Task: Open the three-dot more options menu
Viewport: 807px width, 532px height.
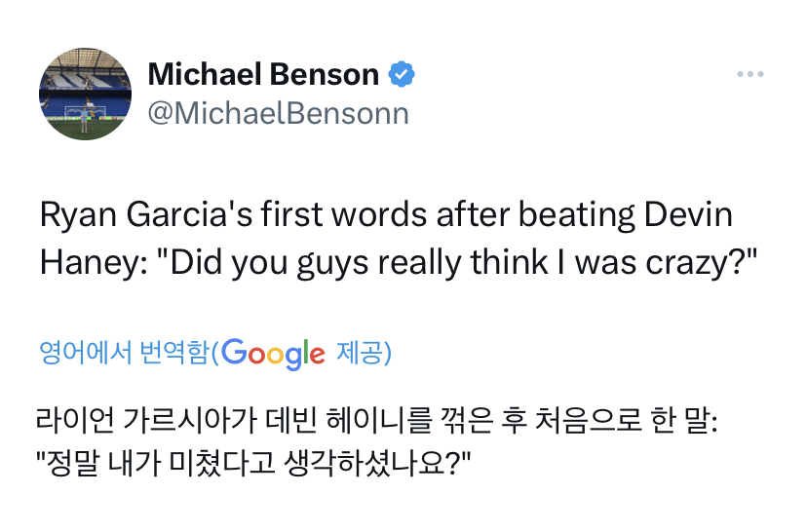Action: 750,75
